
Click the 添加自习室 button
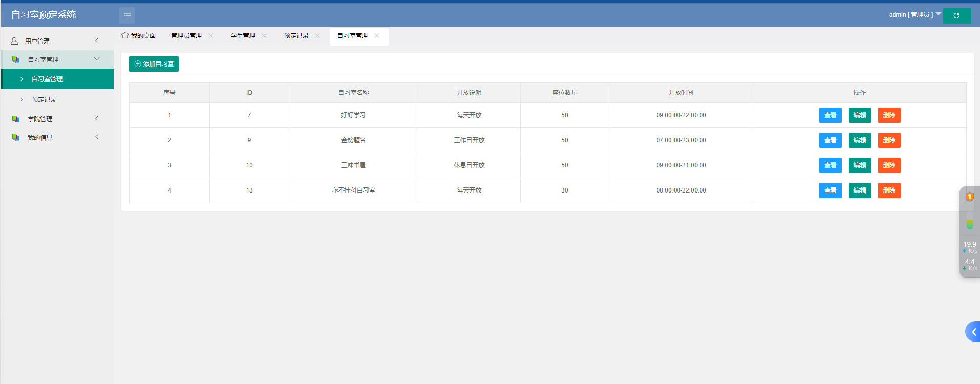point(154,64)
